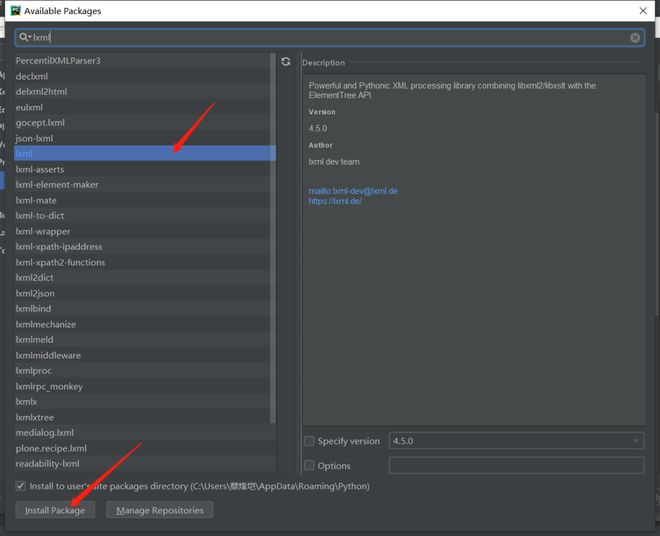
Task: Enable the Options checkbox
Action: pyautogui.click(x=309, y=465)
